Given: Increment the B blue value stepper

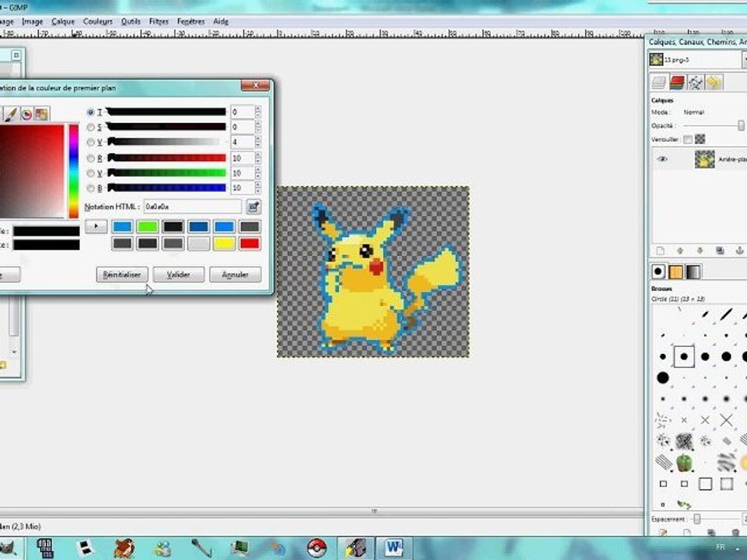Looking at the screenshot, I should 258,185.
